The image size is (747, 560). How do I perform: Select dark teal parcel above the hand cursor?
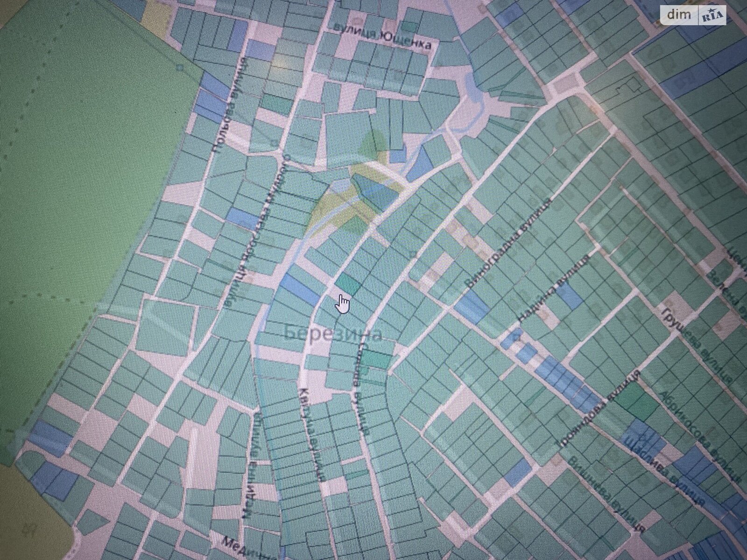pos(349,284)
